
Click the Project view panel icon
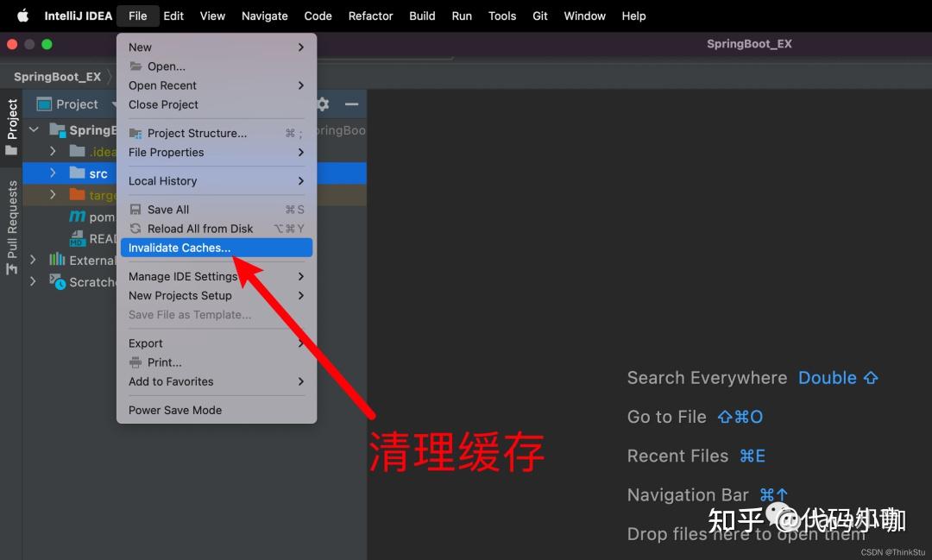coord(44,104)
